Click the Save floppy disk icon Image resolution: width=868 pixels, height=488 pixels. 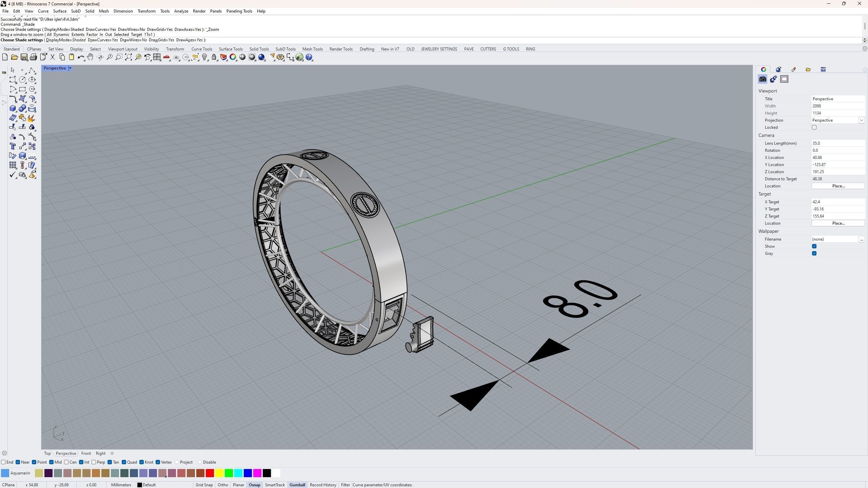[x=24, y=57]
